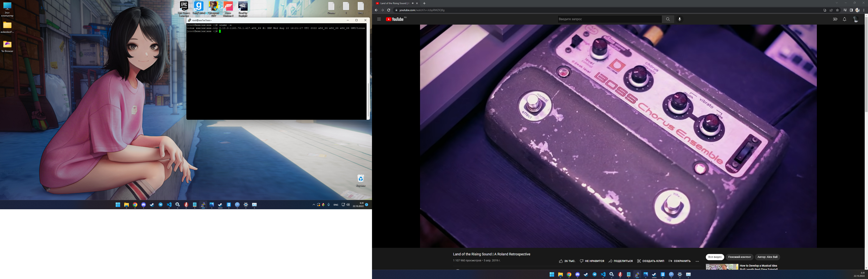Viewport: 868px width, 279px height.
Task: Select Похожий контент chip
Action: click(x=739, y=257)
